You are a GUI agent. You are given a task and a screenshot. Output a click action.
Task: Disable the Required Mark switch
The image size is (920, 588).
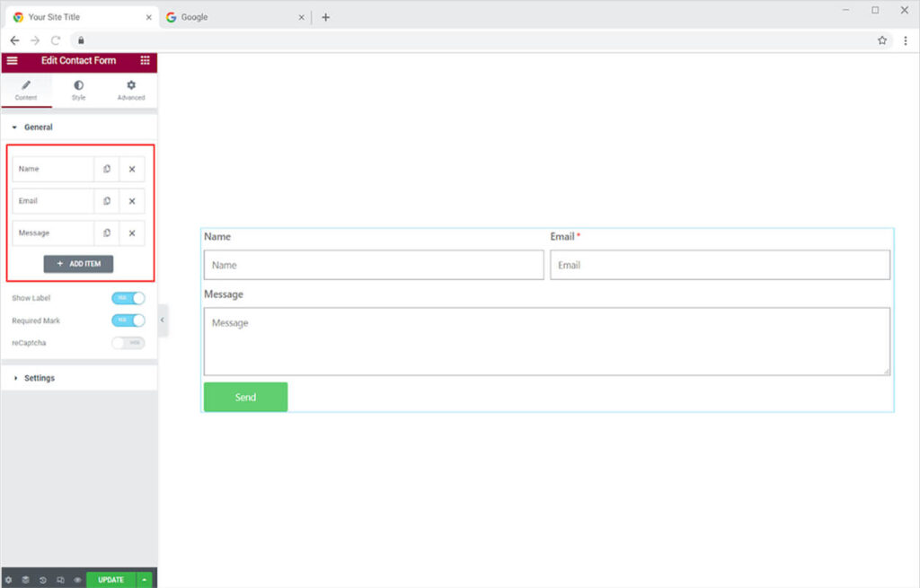(128, 320)
